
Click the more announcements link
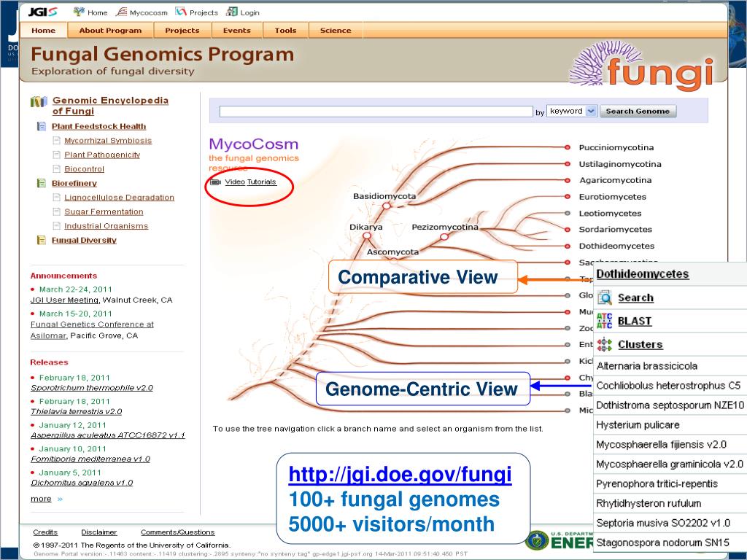pyautogui.click(x=41, y=499)
